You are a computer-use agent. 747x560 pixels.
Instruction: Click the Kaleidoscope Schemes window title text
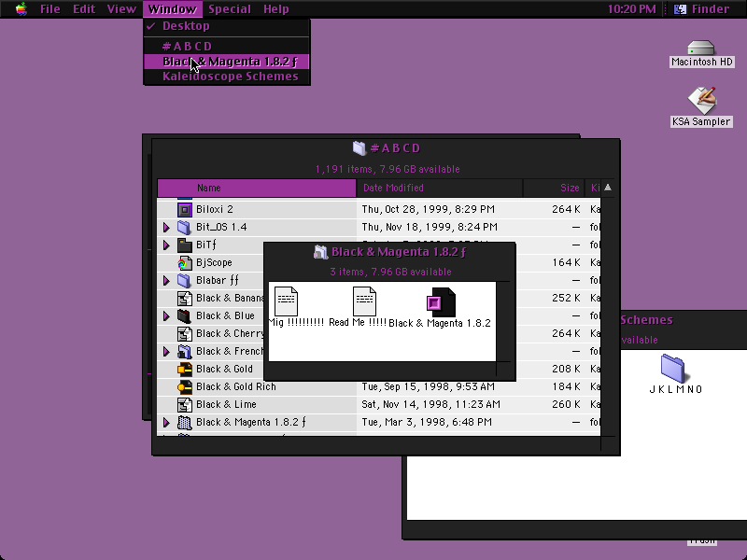646,320
